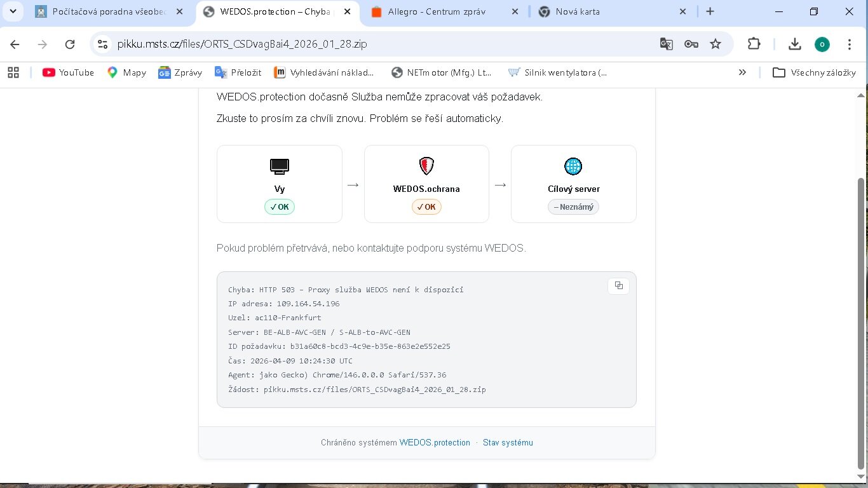
Task: Open the Extensions puzzle icon
Action: pos(754,44)
